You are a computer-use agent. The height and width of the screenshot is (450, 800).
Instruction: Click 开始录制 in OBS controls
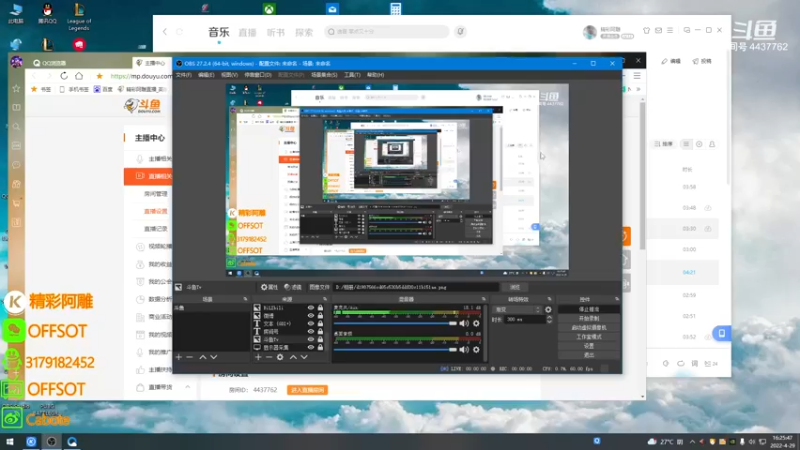589,318
